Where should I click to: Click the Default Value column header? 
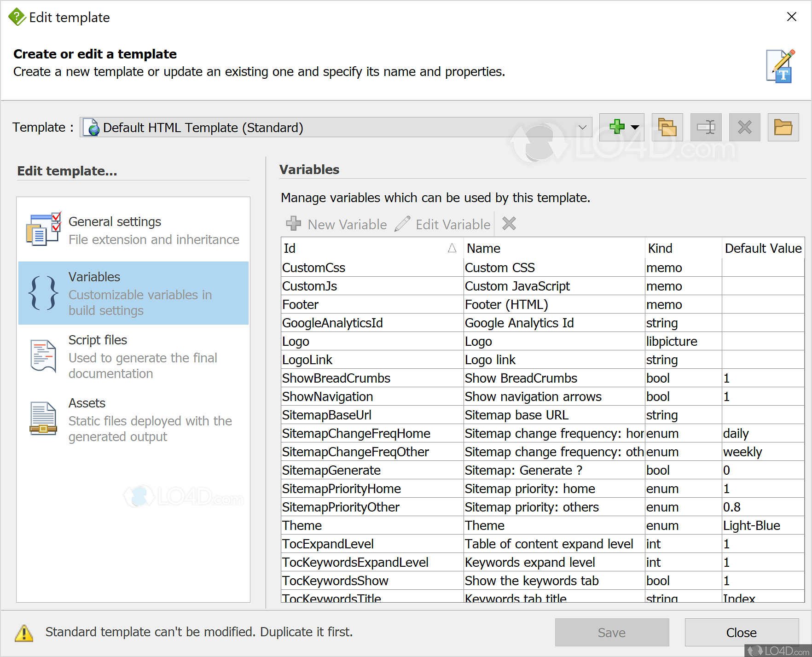(x=763, y=248)
